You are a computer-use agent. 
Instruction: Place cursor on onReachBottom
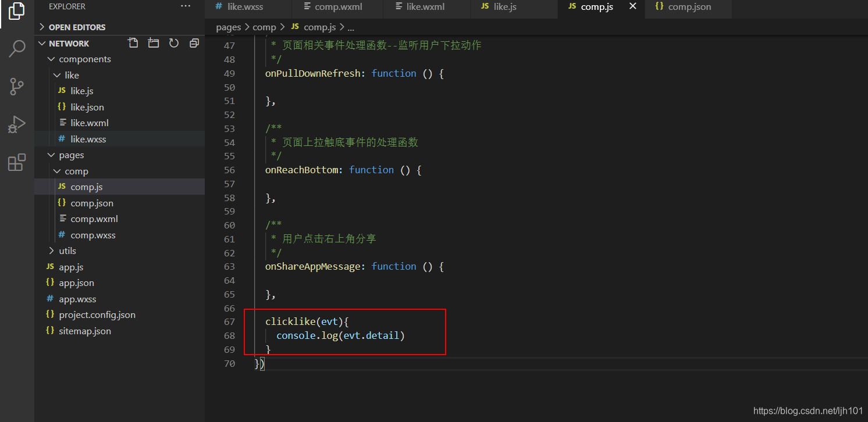coord(301,170)
